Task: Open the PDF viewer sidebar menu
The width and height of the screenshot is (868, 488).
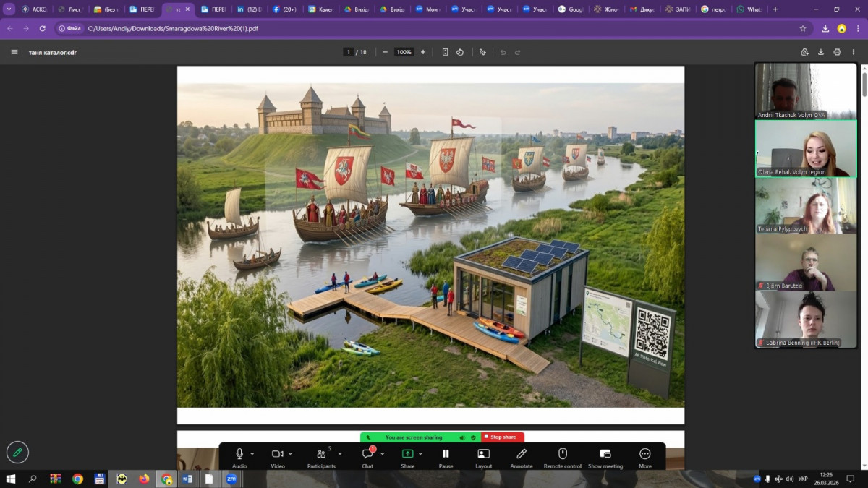Action: point(14,52)
